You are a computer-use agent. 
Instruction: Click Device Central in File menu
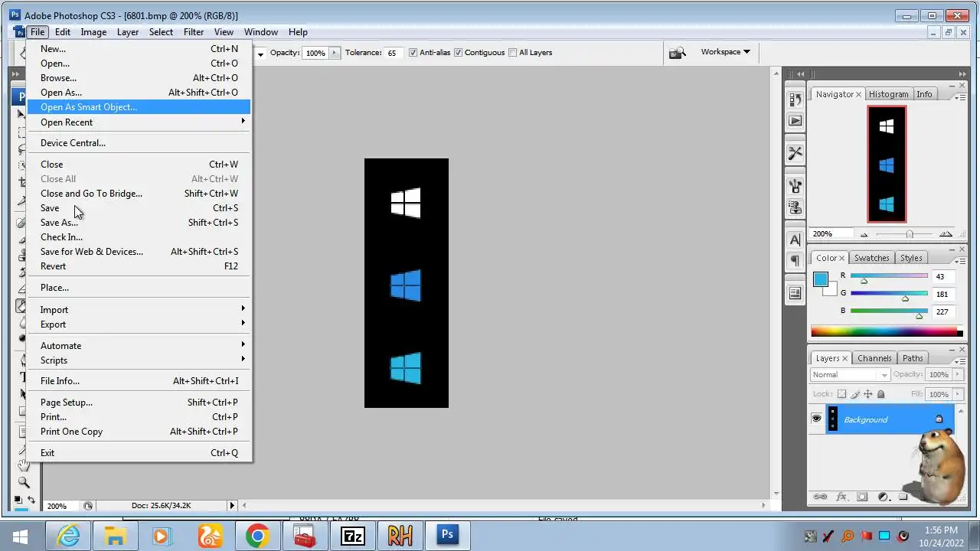tap(139, 143)
